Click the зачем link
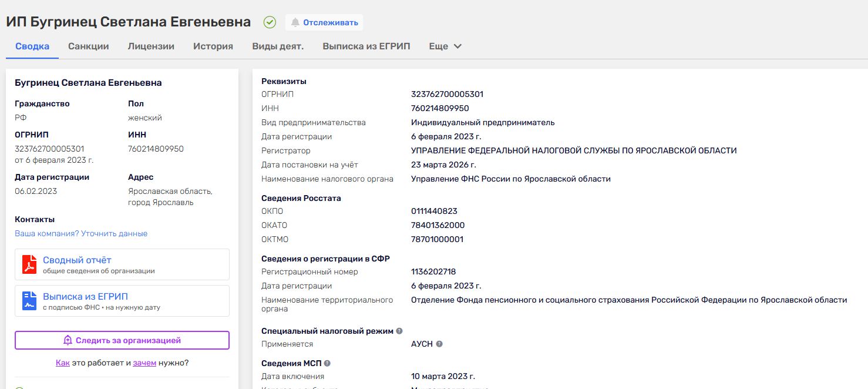 pos(144,363)
